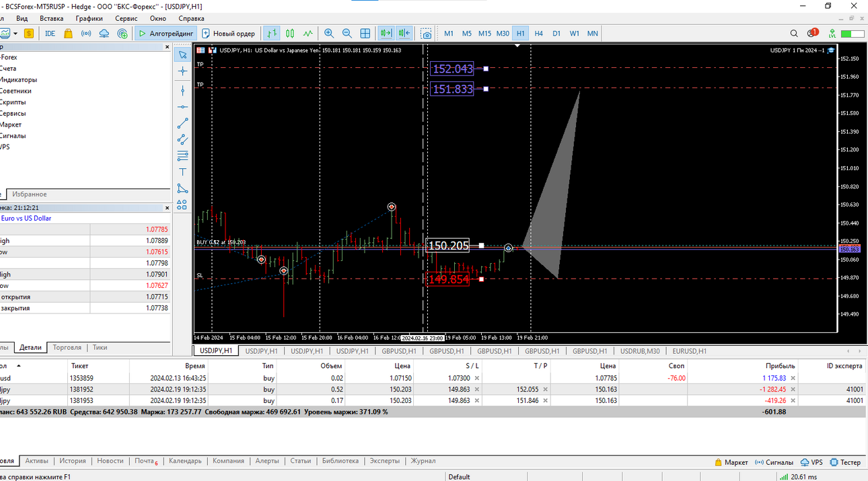Open the Вставка menu
The width and height of the screenshot is (868, 481).
pos(52,18)
